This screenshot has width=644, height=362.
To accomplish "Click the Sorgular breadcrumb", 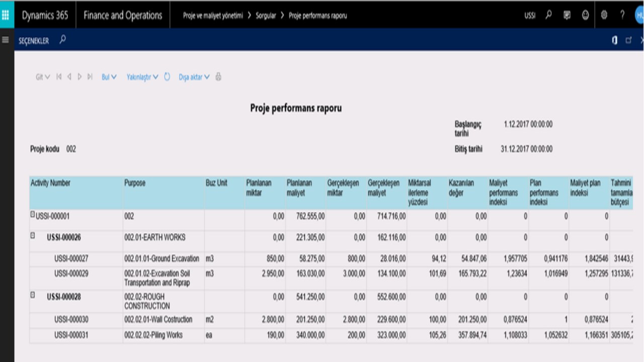I will point(266,16).
